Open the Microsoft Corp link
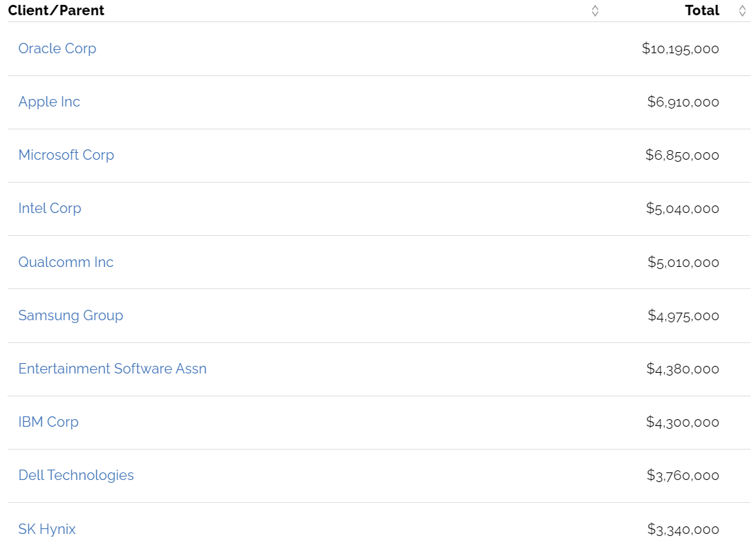 pos(66,155)
